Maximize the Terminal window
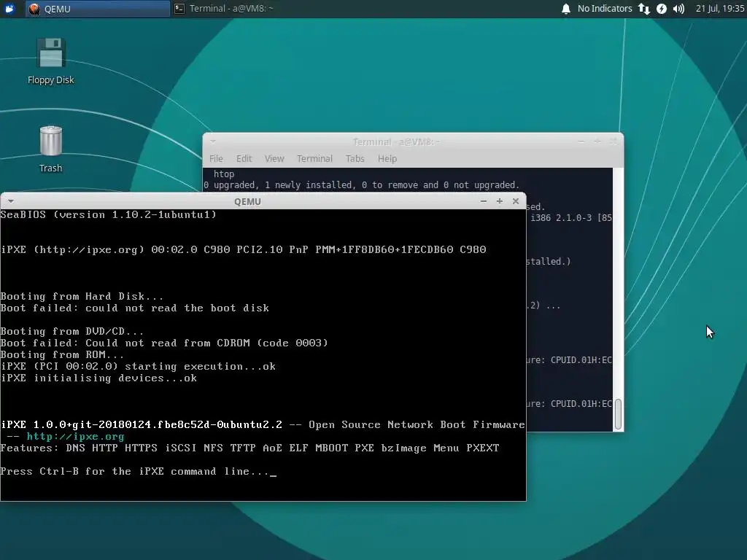 pyautogui.click(x=597, y=141)
